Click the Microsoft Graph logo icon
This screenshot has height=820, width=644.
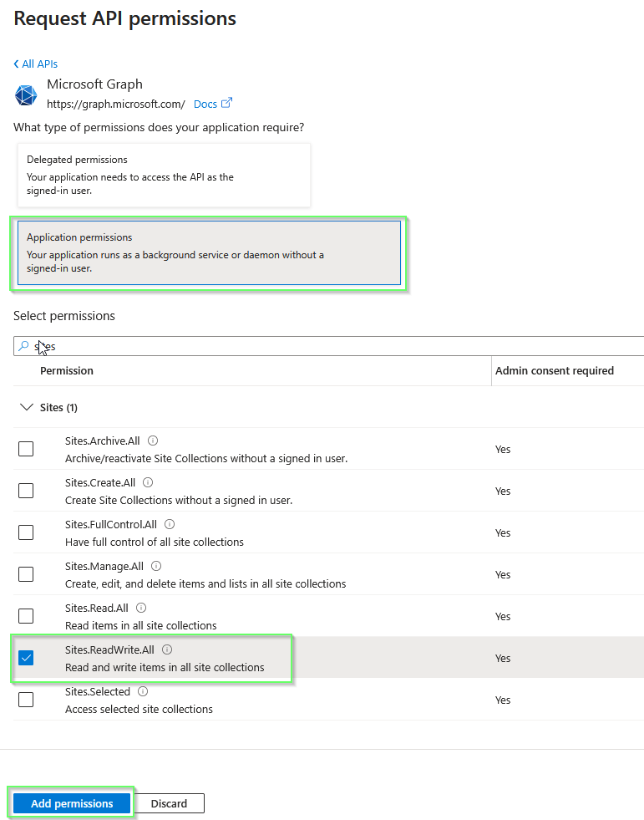(x=26, y=94)
